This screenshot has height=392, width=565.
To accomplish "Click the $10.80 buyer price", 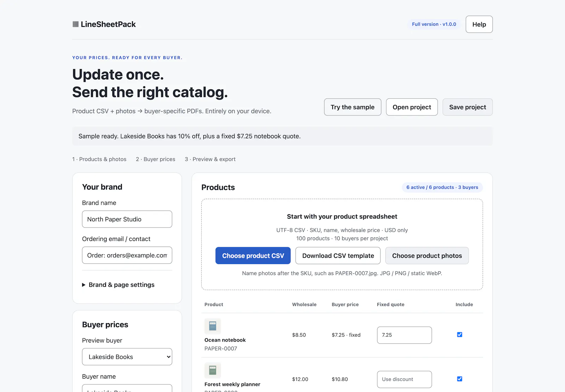I will pyautogui.click(x=340, y=379).
